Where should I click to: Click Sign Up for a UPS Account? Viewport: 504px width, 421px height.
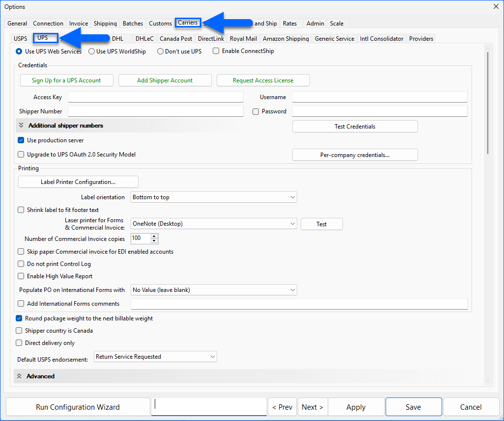point(66,80)
